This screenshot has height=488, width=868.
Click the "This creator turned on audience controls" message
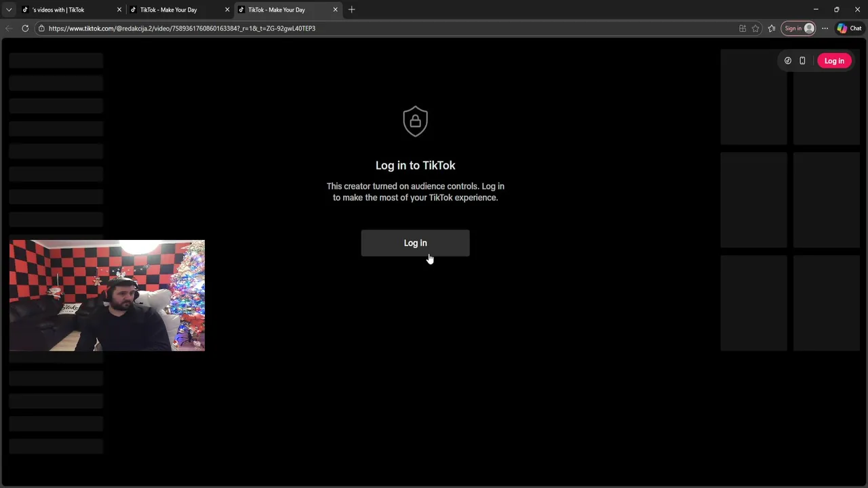[415, 192]
